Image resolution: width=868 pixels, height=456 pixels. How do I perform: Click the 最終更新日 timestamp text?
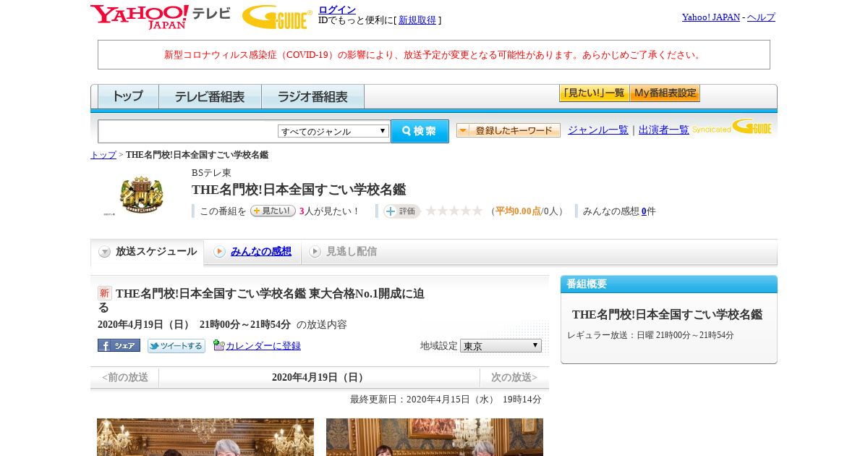point(446,400)
